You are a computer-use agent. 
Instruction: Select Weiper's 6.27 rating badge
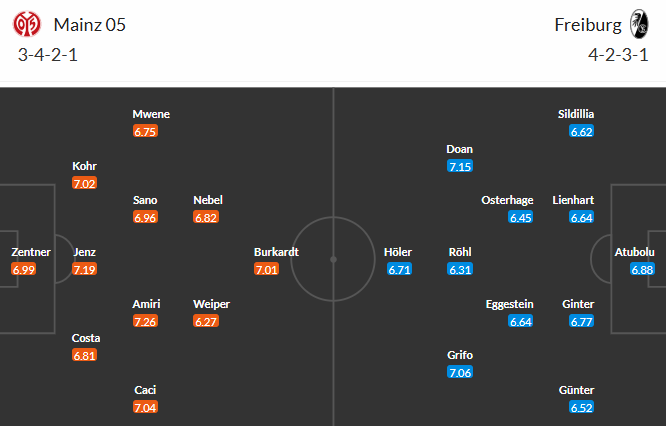point(207,321)
